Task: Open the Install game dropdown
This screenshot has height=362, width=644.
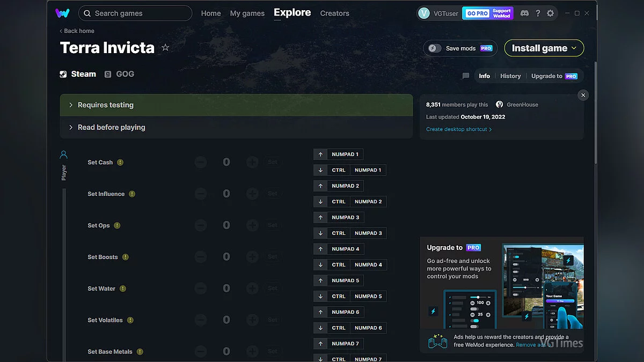Action: (x=544, y=48)
